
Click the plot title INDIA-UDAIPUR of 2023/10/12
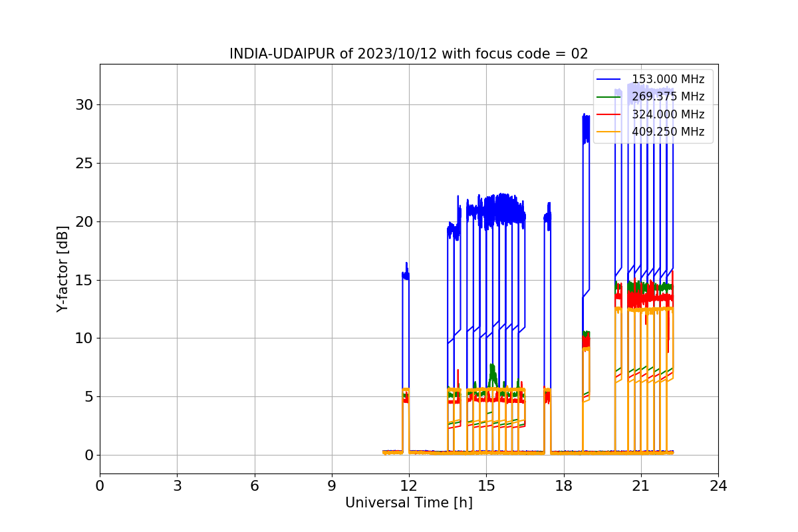[408, 54]
